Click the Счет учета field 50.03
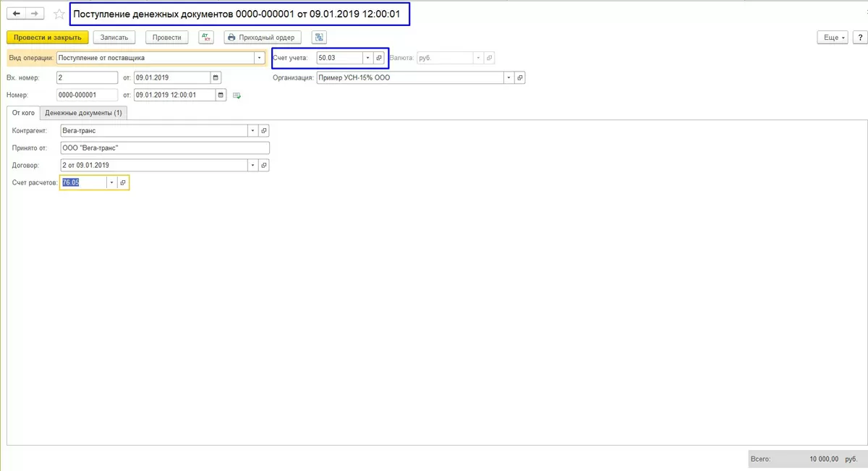The height and width of the screenshot is (471, 868). coord(339,58)
